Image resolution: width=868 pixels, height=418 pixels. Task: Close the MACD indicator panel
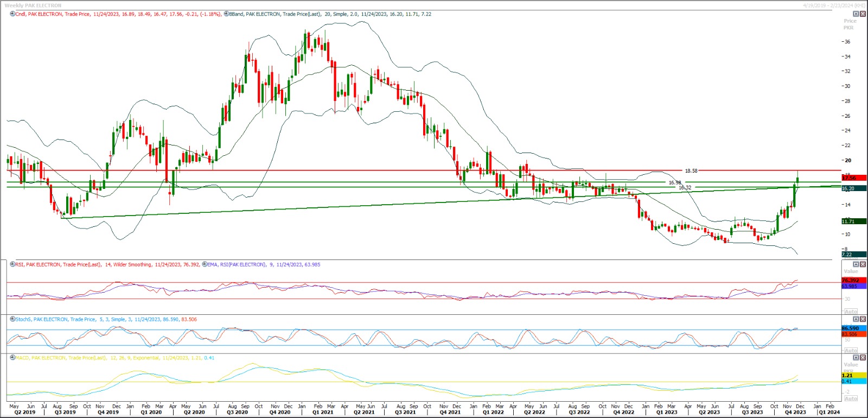click(862, 358)
